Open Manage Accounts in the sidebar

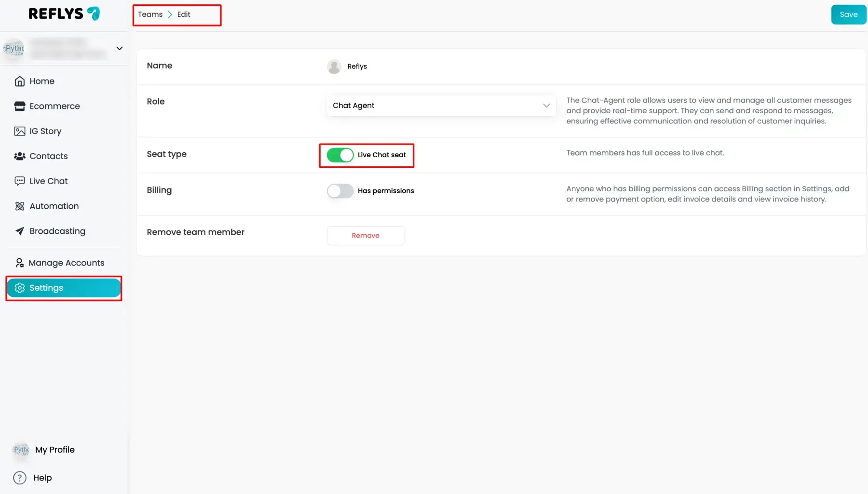[x=66, y=263]
